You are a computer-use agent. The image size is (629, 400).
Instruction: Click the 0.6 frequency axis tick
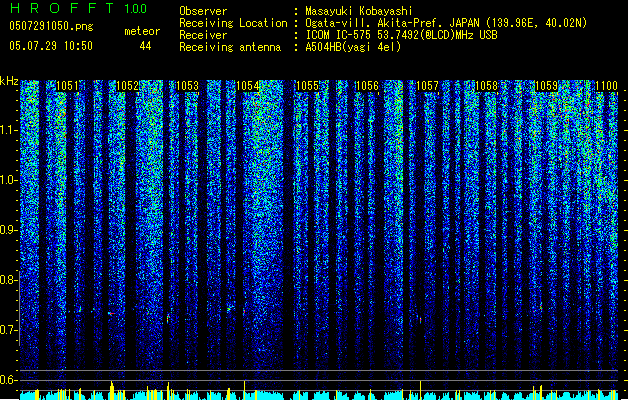pyautogui.click(x=8, y=380)
